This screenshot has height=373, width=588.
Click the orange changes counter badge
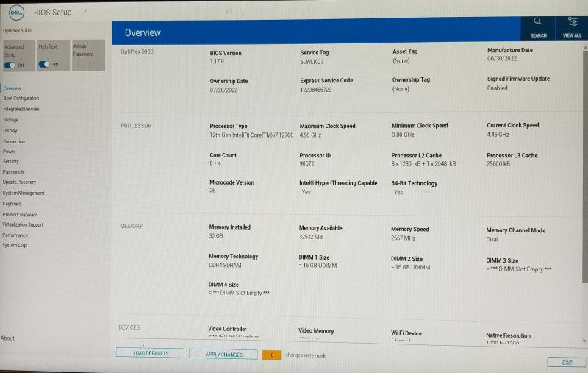[271, 355]
